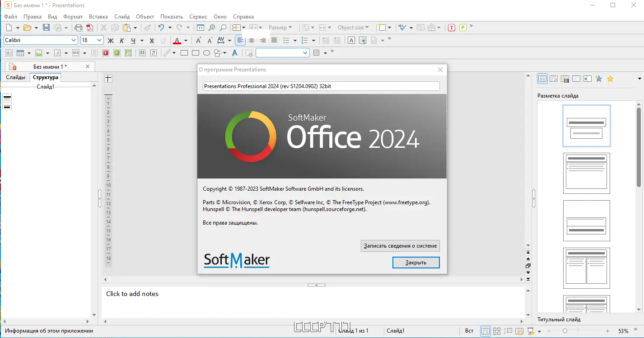Select the title slide layout thumbnail
This screenshot has width=644, height=338.
pyautogui.click(x=586, y=126)
